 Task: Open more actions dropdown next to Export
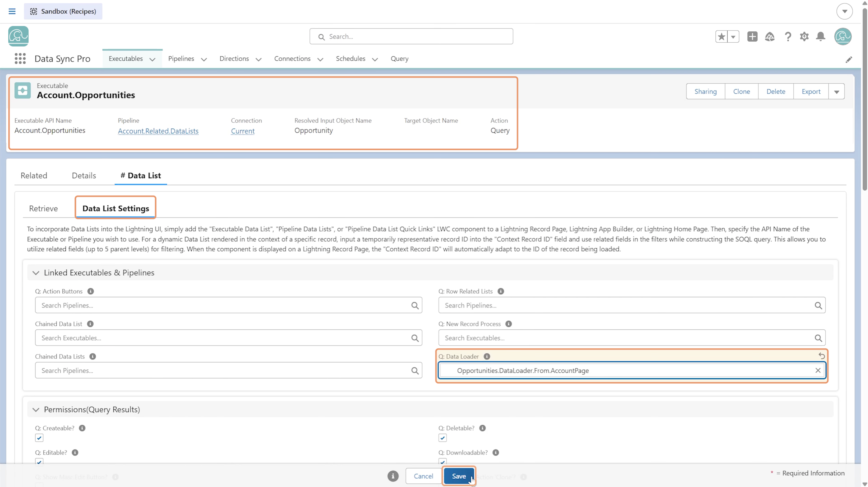click(836, 92)
